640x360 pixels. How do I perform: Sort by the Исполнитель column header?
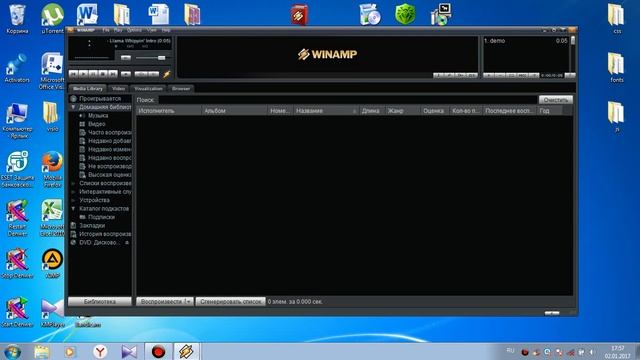[169, 111]
